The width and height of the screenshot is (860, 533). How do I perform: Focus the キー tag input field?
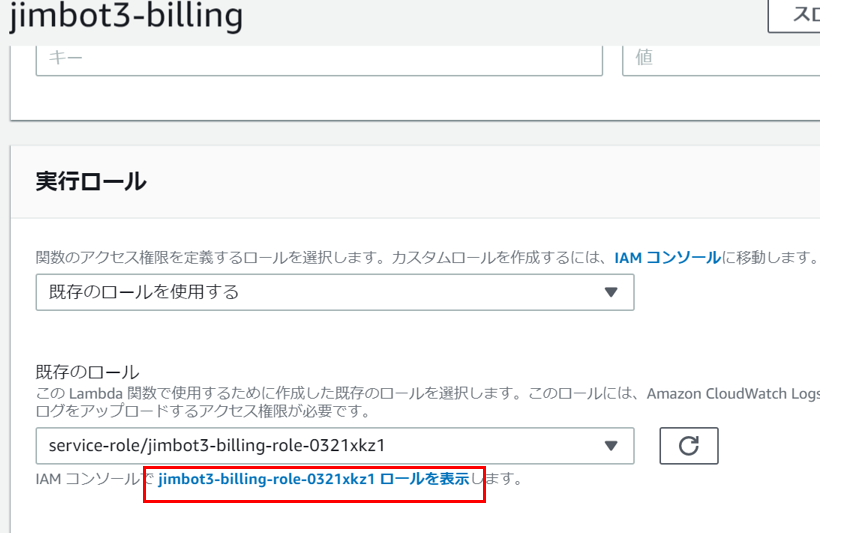319,60
